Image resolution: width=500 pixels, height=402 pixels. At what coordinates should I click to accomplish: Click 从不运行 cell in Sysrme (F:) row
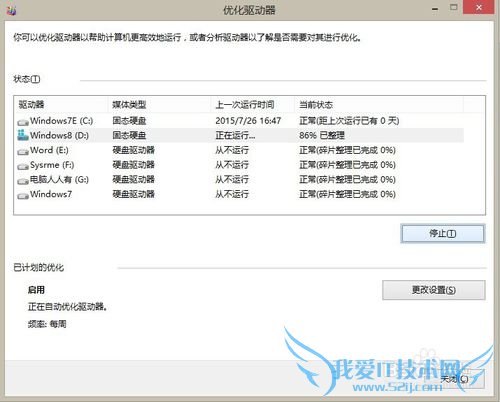pyautogui.click(x=232, y=165)
